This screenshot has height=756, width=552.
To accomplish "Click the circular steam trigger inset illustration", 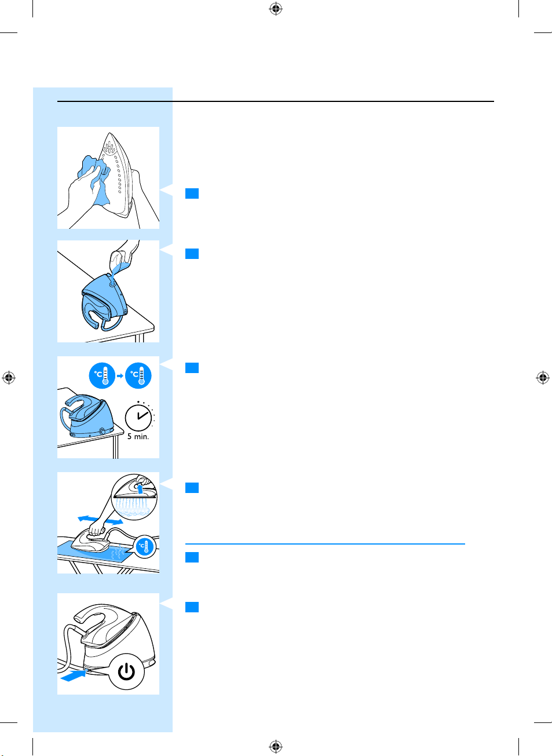I will pos(135,495).
